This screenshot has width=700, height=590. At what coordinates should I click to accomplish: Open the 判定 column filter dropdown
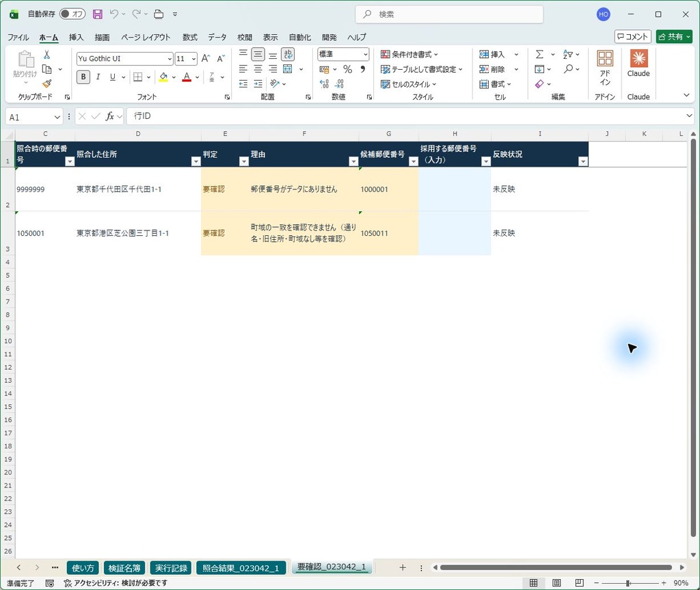(244, 161)
